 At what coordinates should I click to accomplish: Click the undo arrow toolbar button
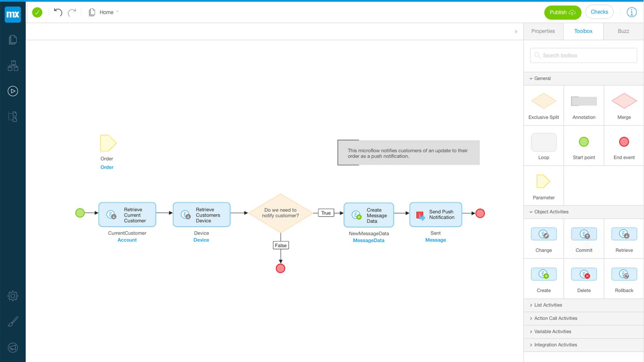[57, 12]
